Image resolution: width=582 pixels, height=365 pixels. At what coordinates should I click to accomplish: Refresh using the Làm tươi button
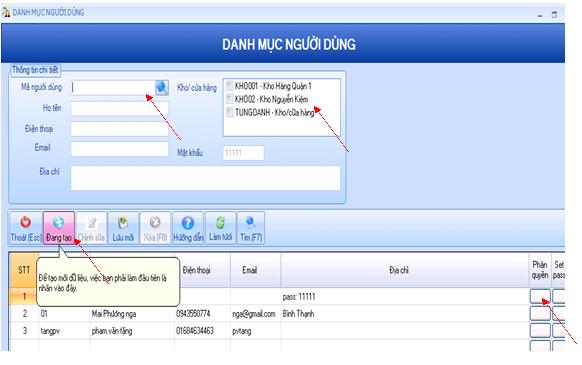point(220,228)
